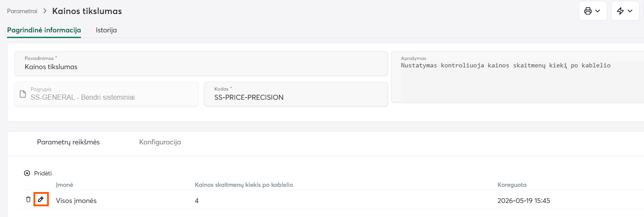Click the plus icon next to Pridėti
The width and height of the screenshot is (644, 217).
(27, 173)
